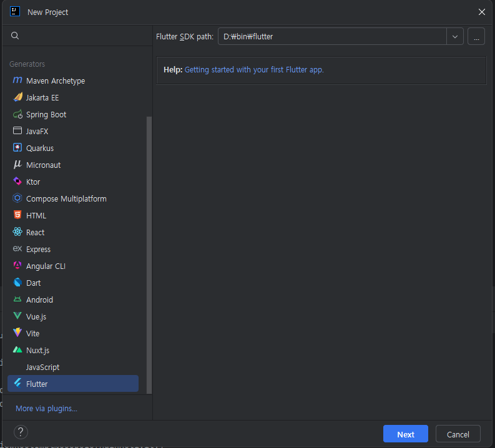Choose the JavaScript generator
The image size is (495, 448).
coord(42,368)
